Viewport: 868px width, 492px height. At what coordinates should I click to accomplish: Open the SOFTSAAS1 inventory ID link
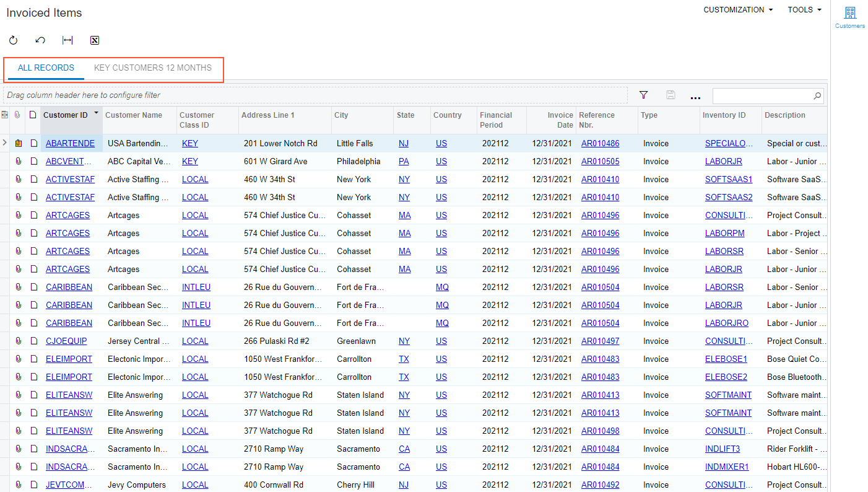728,180
